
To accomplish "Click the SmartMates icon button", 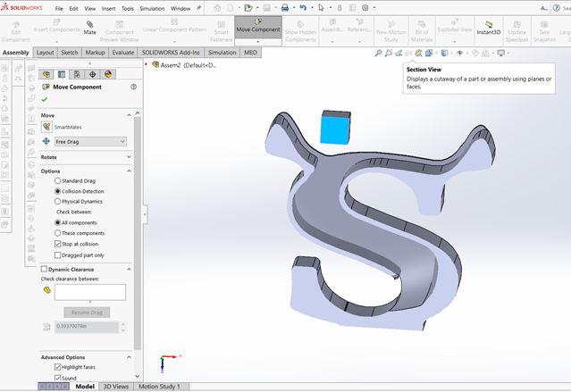I will [x=46, y=127].
